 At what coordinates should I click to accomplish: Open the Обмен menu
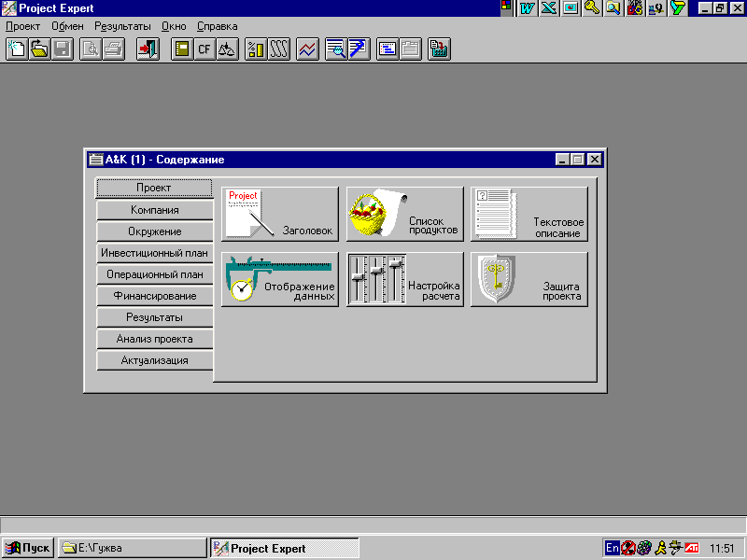pyautogui.click(x=67, y=27)
